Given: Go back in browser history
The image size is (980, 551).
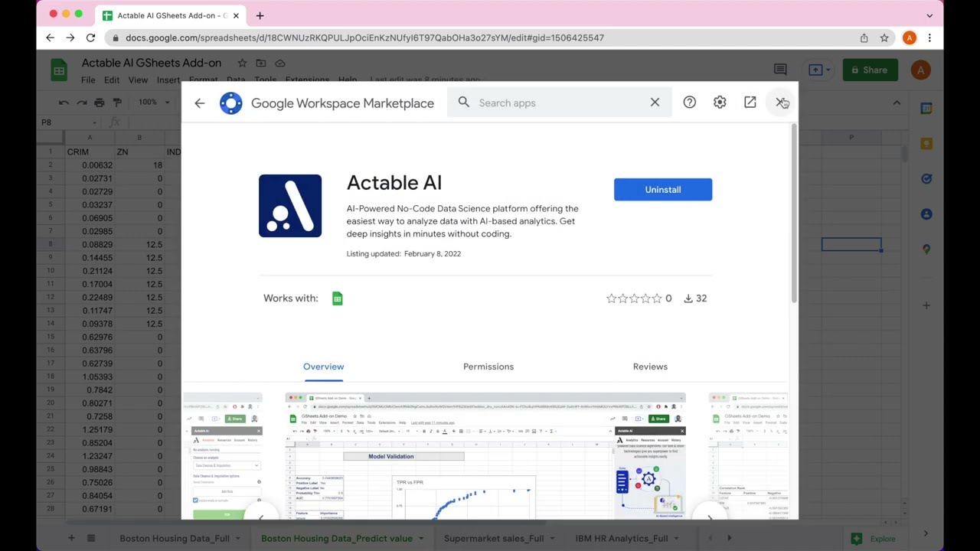Looking at the screenshot, I should pos(50,37).
